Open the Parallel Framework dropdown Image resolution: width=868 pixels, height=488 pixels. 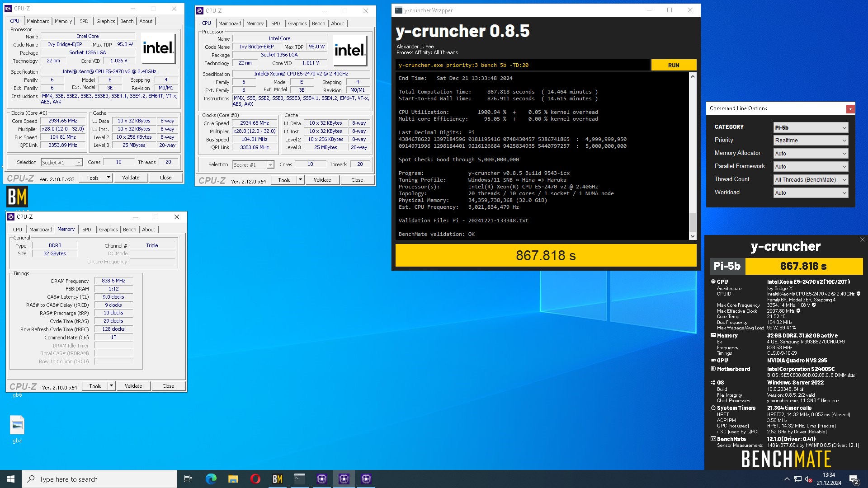(811, 167)
